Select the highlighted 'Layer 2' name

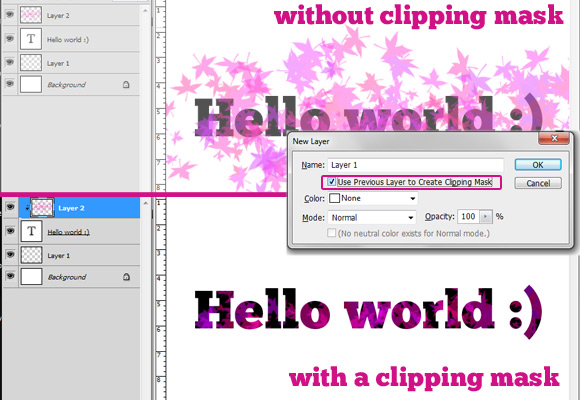pos(71,208)
